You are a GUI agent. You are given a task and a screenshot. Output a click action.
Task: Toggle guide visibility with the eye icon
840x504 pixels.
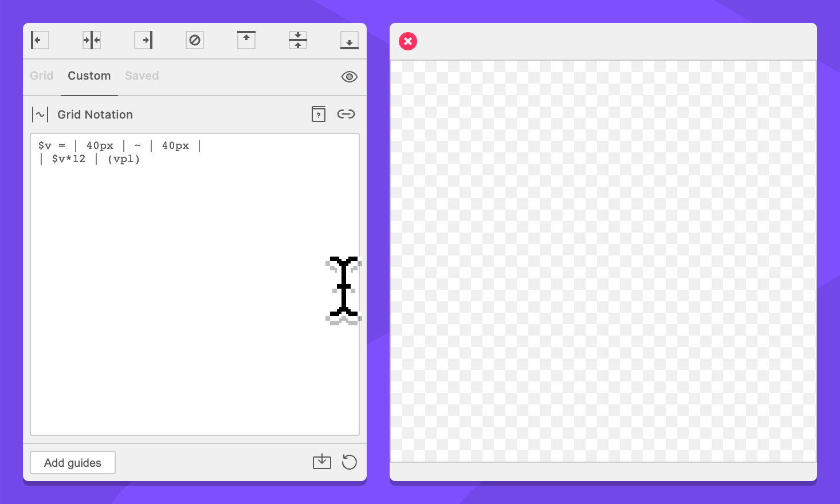[349, 77]
